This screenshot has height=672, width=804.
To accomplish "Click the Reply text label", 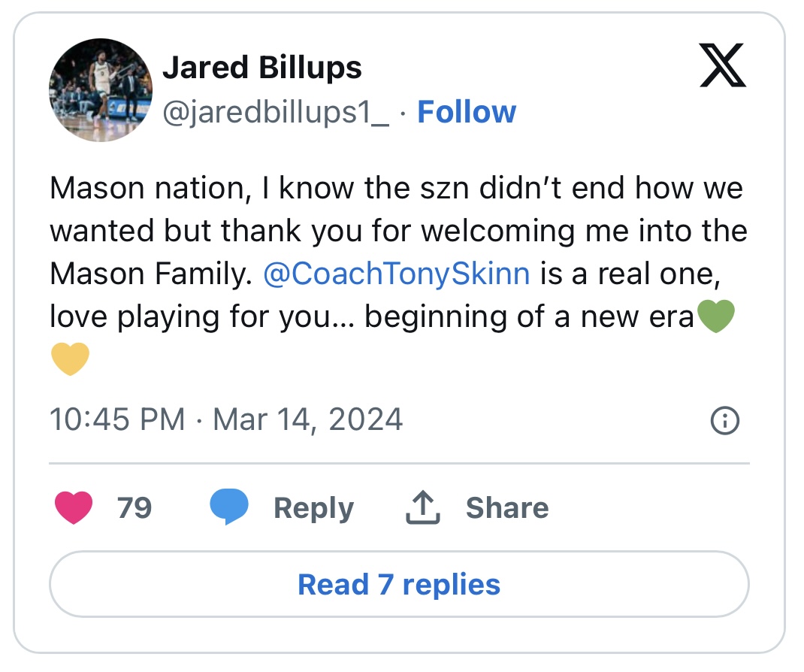I will click(314, 509).
